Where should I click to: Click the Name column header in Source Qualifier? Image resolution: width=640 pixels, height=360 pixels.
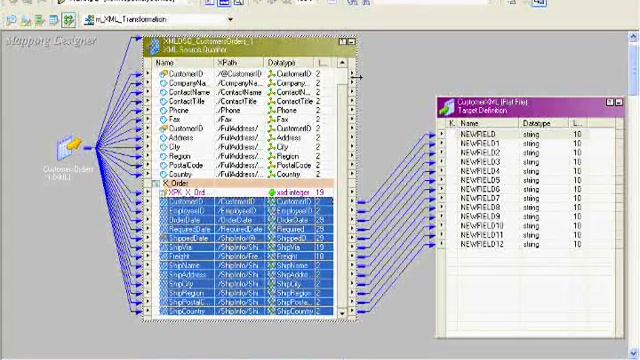pyautogui.click(x=182, y=63)
